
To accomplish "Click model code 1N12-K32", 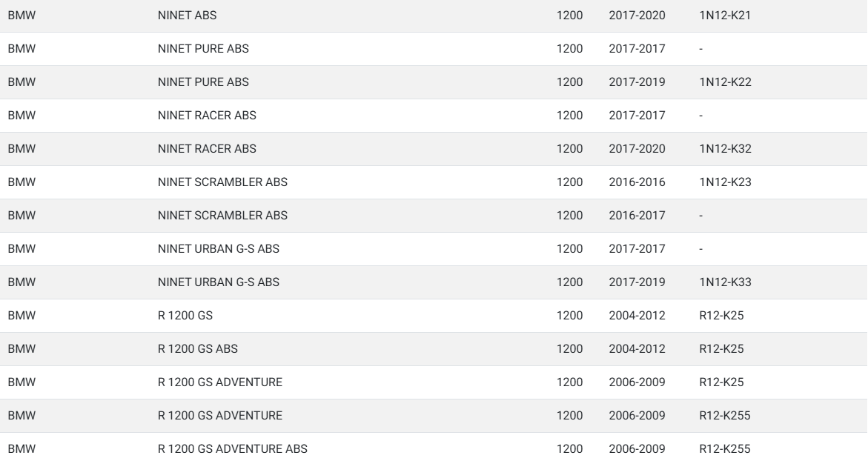I will click(x=725, y=149).
